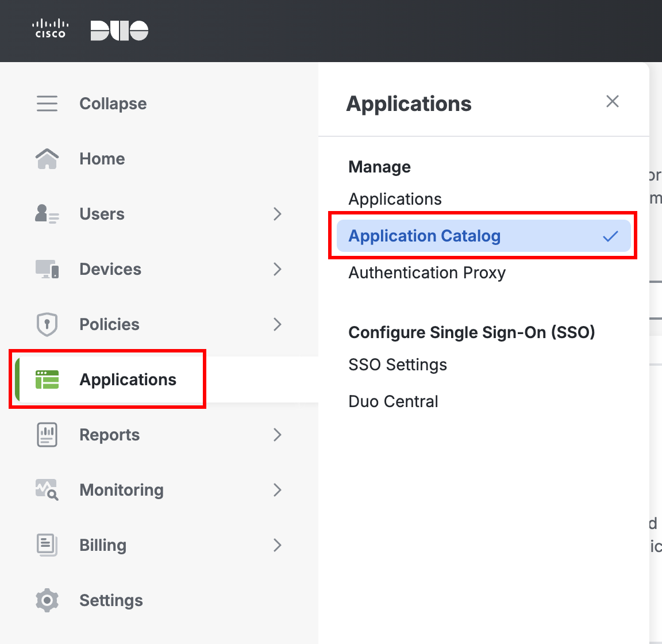Click the green Applications window icon
The height and width of the screenshot is (644, 662).
pos(47,379)
